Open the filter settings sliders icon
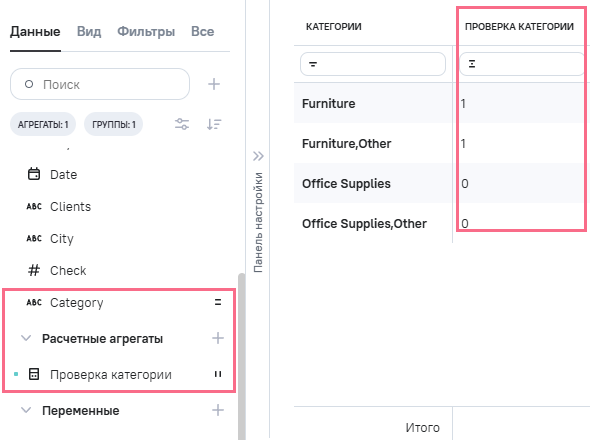590x440 pixels. point(182,124)
